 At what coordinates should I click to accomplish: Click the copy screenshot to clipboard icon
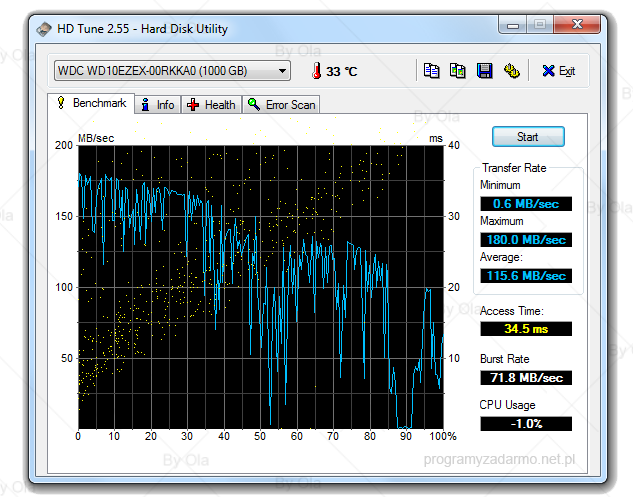point(457,71)
